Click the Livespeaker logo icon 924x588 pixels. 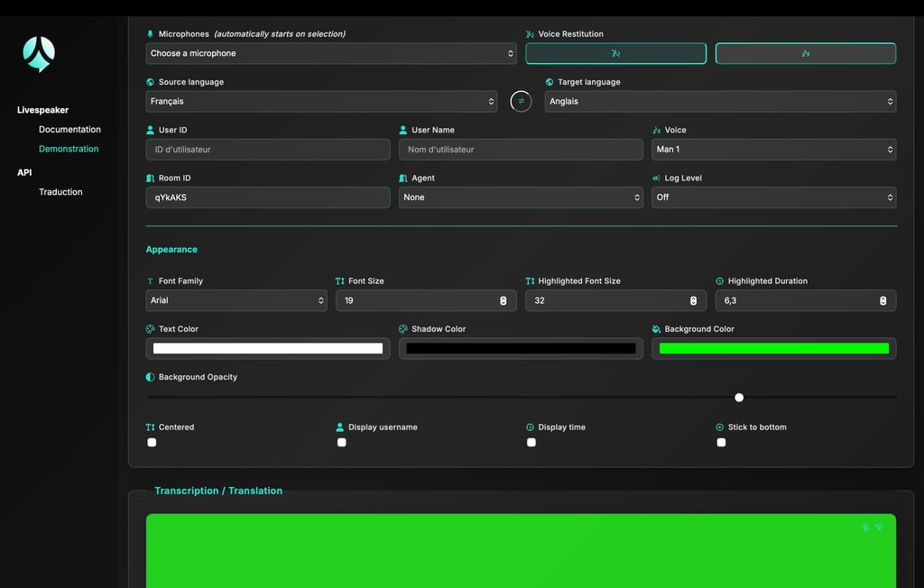point(39,53)
